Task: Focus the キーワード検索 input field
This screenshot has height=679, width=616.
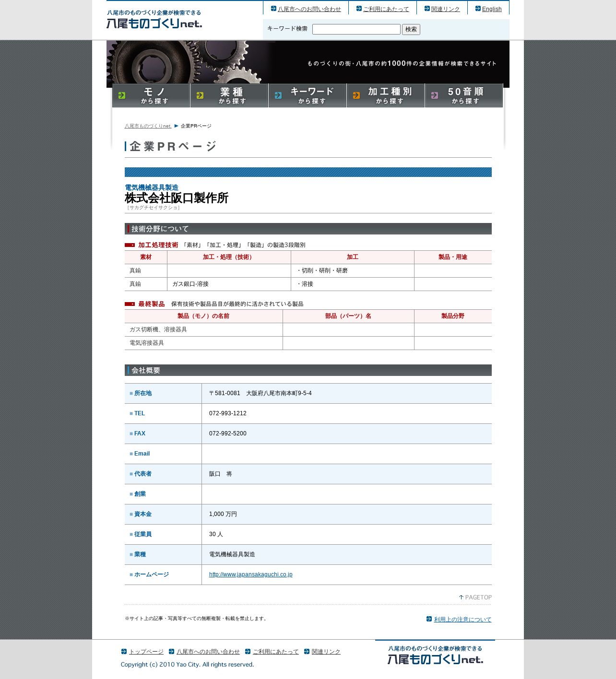Action: (356, 29)
